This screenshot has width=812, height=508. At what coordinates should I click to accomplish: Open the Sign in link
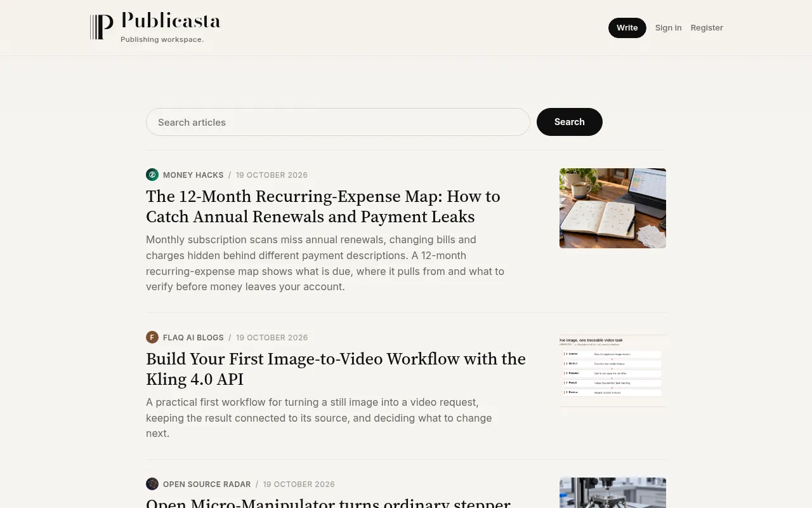(x=668, y=28)
